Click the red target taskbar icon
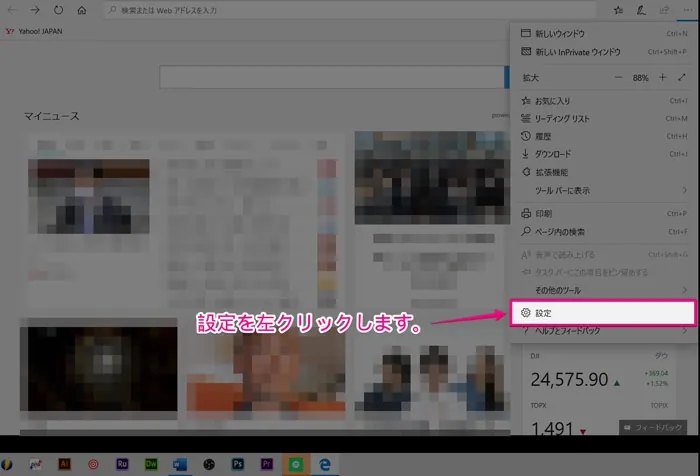Screen dimensions: 700x476 point(93,464)
